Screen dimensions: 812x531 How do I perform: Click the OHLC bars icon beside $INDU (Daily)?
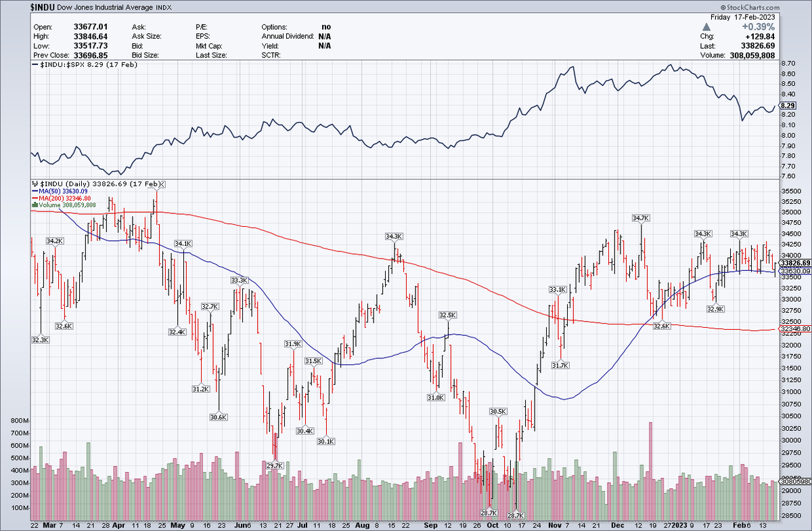35,184
